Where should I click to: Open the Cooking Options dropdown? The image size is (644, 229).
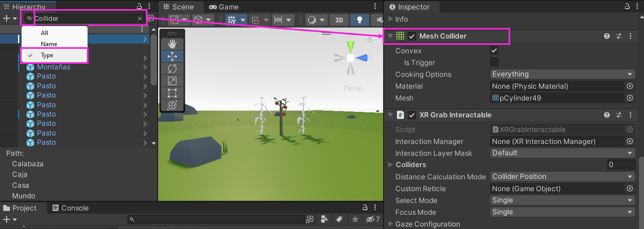click(562, 74)
